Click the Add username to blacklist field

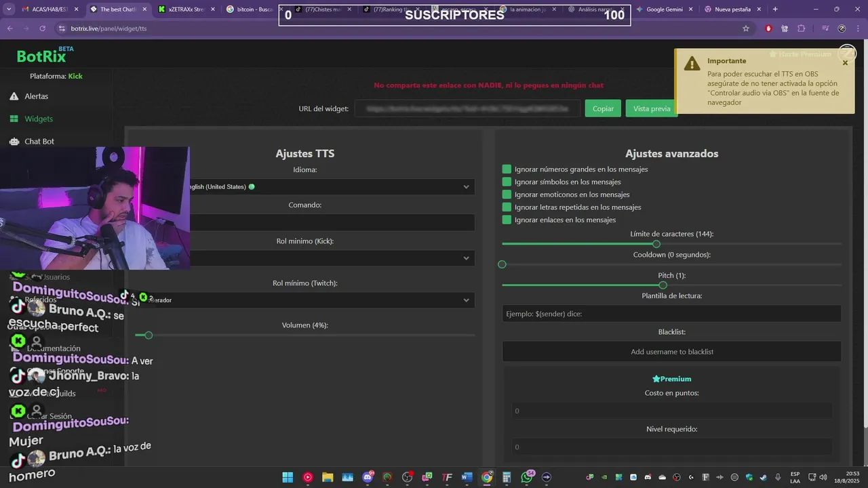pos(671,352)
